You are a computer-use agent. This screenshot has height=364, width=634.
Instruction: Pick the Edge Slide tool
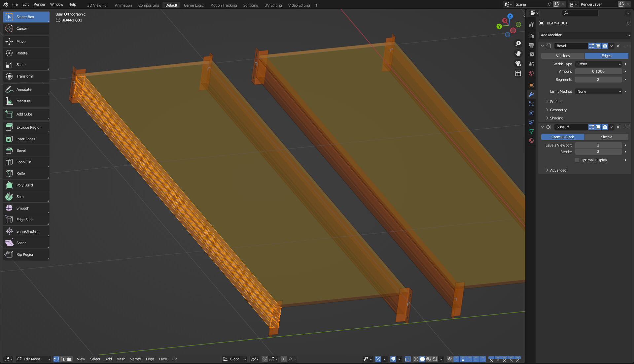point(26,220)
